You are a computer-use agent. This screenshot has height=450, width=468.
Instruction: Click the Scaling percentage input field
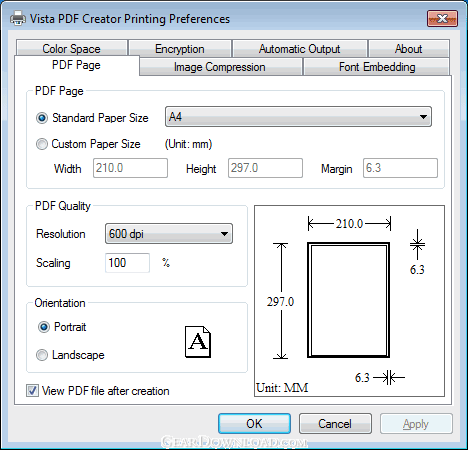tap(127, 263)
